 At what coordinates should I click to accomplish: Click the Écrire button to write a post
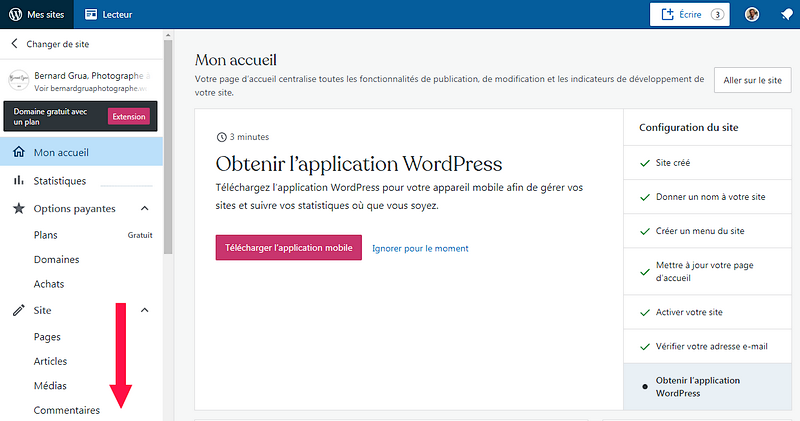[689, 15]
